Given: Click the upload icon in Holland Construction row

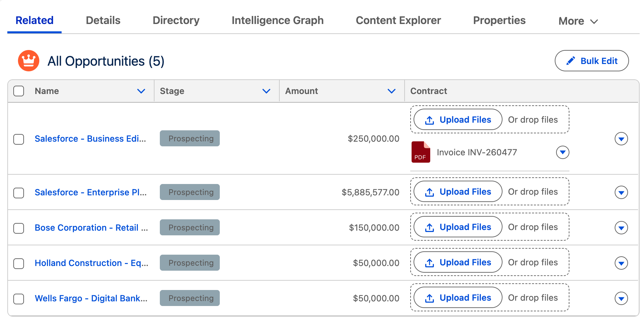Looking at the screenshot, I should click(x=430, y=262).
